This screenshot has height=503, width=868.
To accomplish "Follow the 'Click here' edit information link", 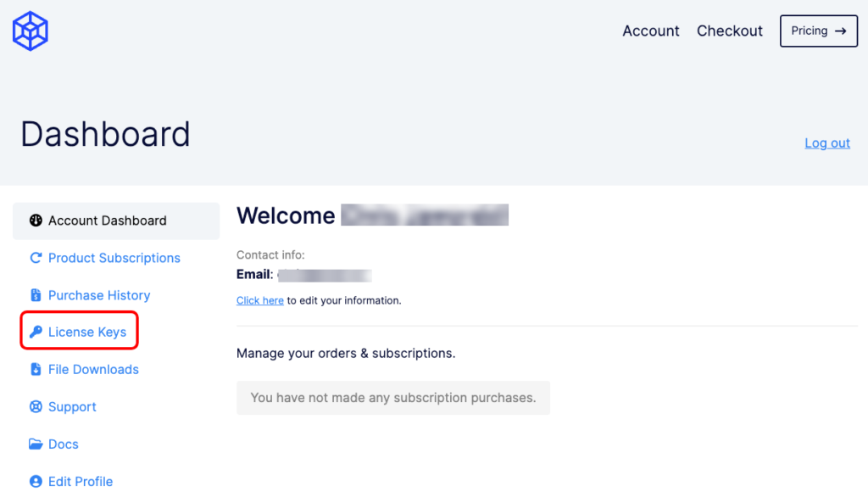I will (259, 300).
